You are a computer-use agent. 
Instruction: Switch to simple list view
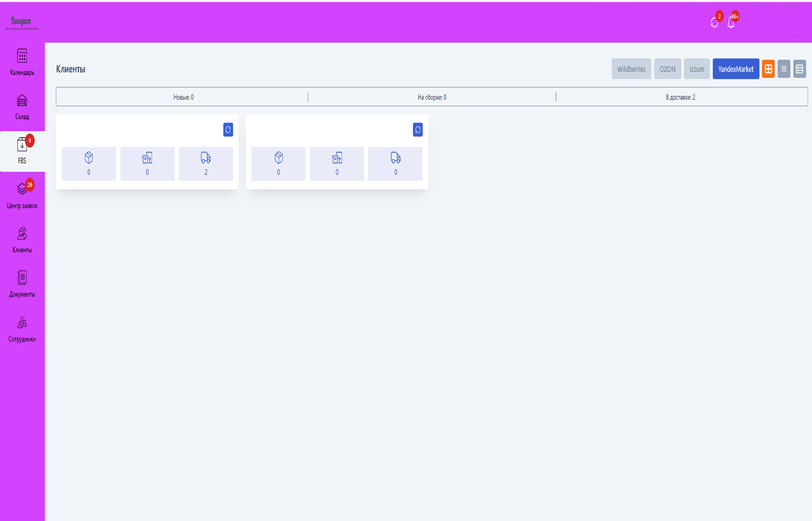(x=784, y=69)
